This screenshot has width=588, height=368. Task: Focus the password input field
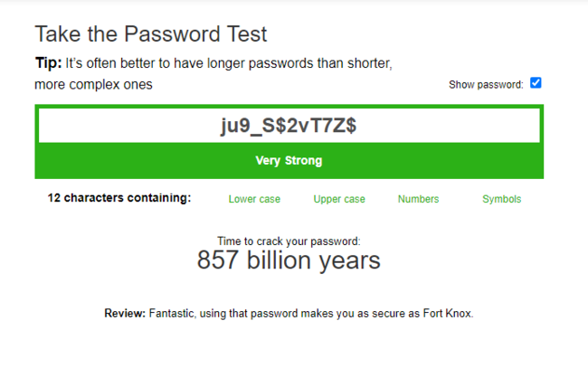coord(289,127)
